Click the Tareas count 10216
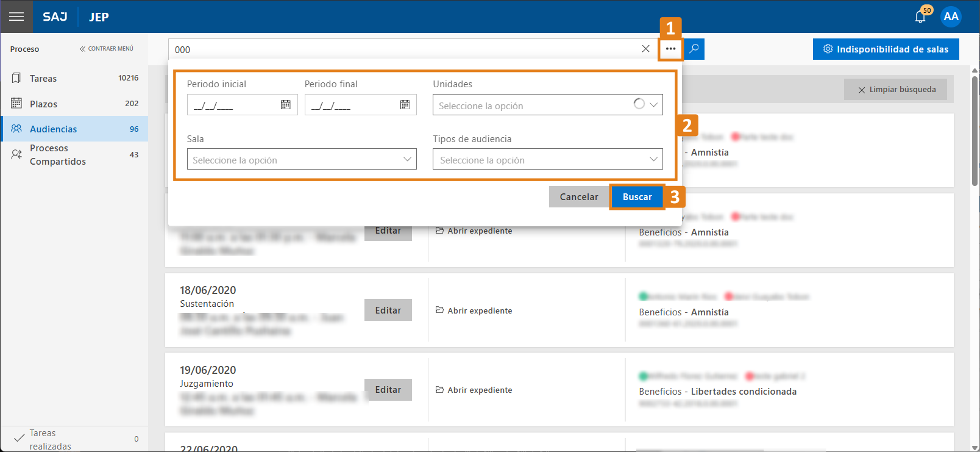The image size is (980, 452). coord(129,78)
